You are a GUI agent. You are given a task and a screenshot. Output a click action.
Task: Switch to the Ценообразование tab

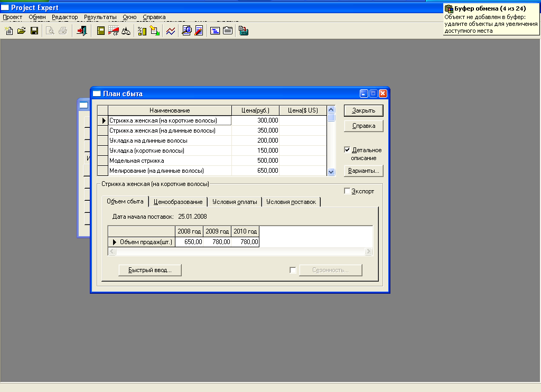[x=178, y=202]
